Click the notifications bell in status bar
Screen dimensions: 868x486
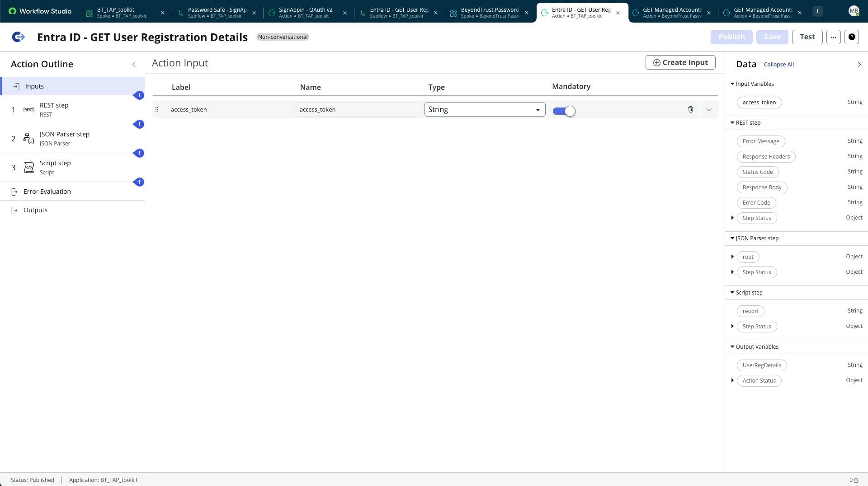point(855,480)
